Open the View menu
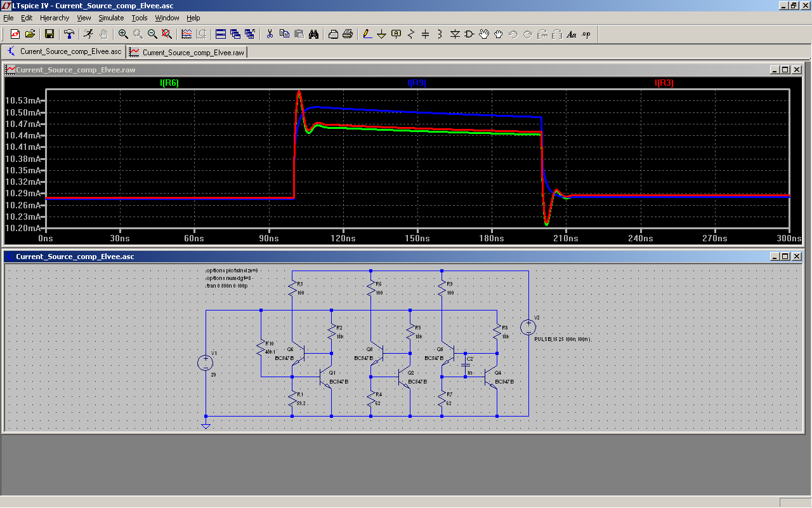 pyautogui.click(x=84, y=18)
